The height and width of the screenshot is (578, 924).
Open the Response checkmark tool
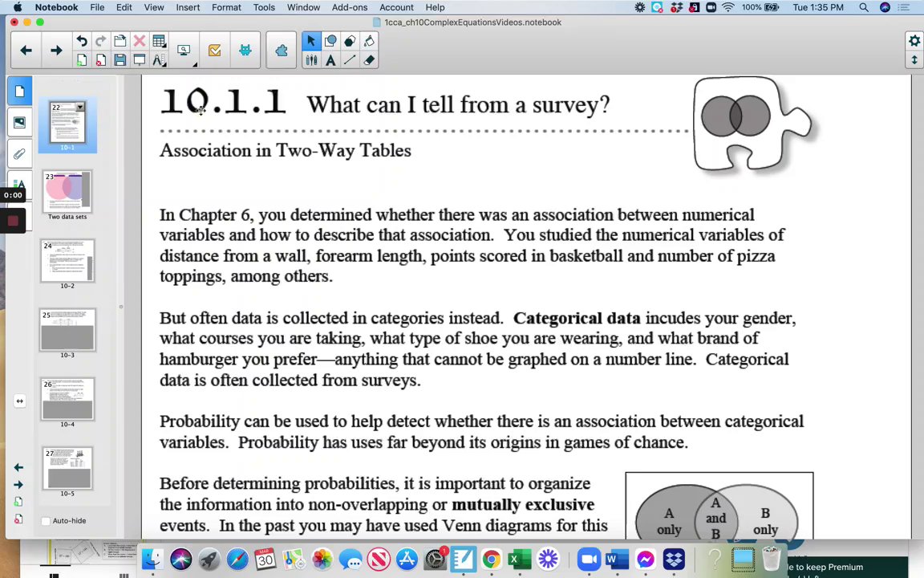tap(214, 51)
